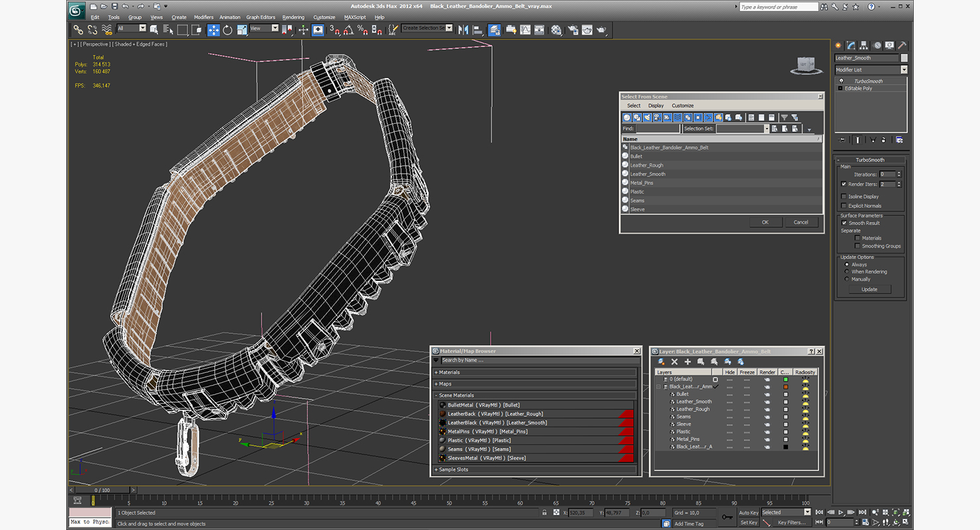Open Curve Editor from toolbar

coord(525,30)
